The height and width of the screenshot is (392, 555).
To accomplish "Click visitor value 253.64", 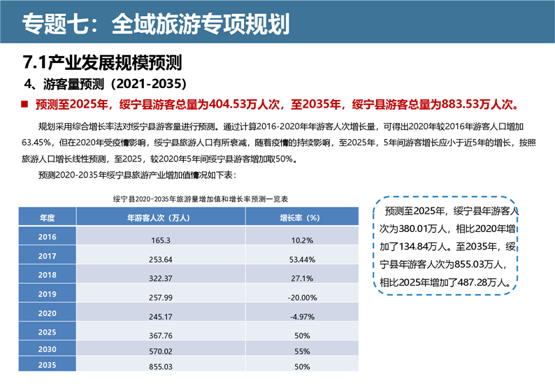I will click(x=161, y=259).
